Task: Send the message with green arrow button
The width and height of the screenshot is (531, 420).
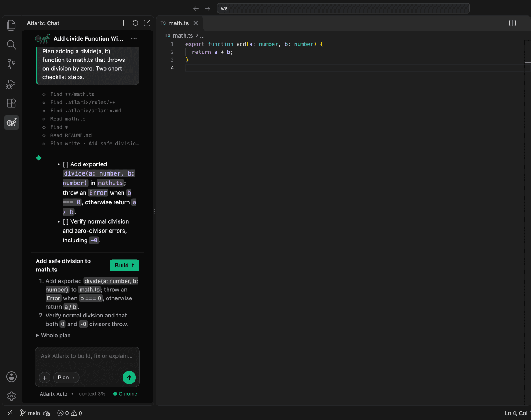Action: pyautogui.click(x=129, y=378)
